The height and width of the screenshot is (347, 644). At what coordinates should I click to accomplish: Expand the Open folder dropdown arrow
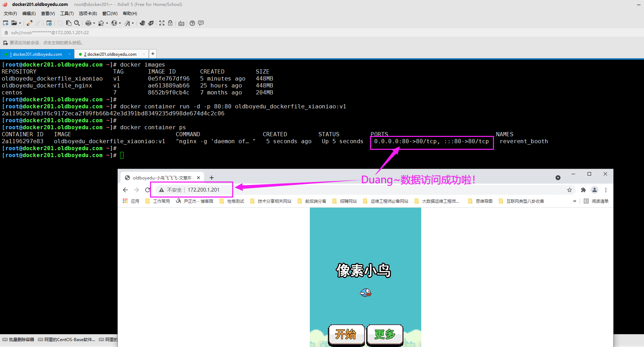20,23
